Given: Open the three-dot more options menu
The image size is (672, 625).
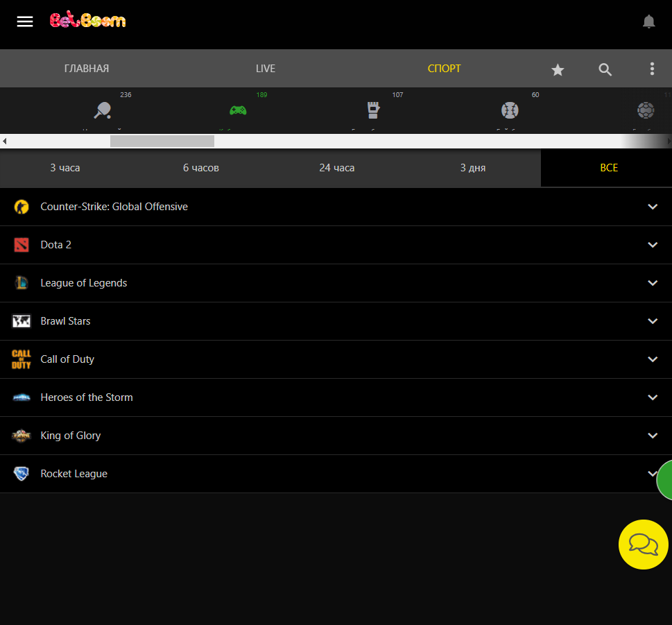Looking at the screenshot, I should (x=653, y=69).
